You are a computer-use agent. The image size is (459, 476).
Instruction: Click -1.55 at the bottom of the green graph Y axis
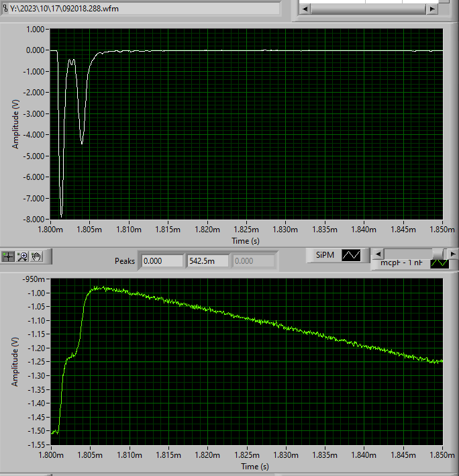click(36, 445)
